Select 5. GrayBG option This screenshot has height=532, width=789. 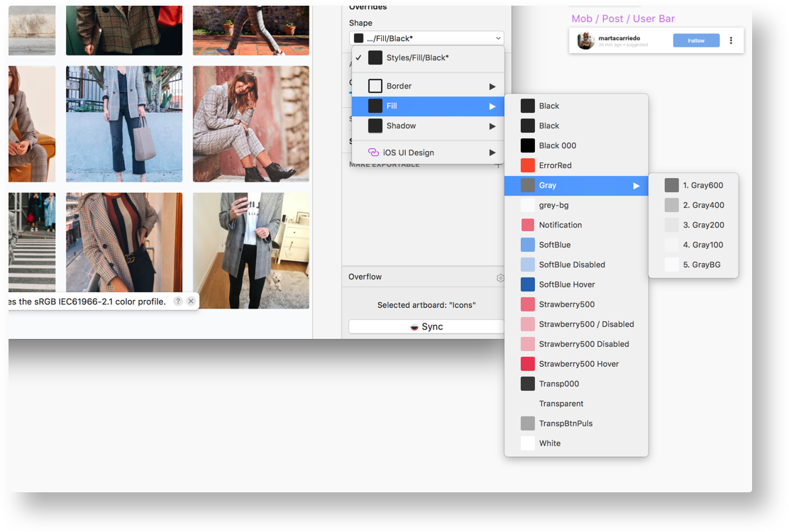701,265
